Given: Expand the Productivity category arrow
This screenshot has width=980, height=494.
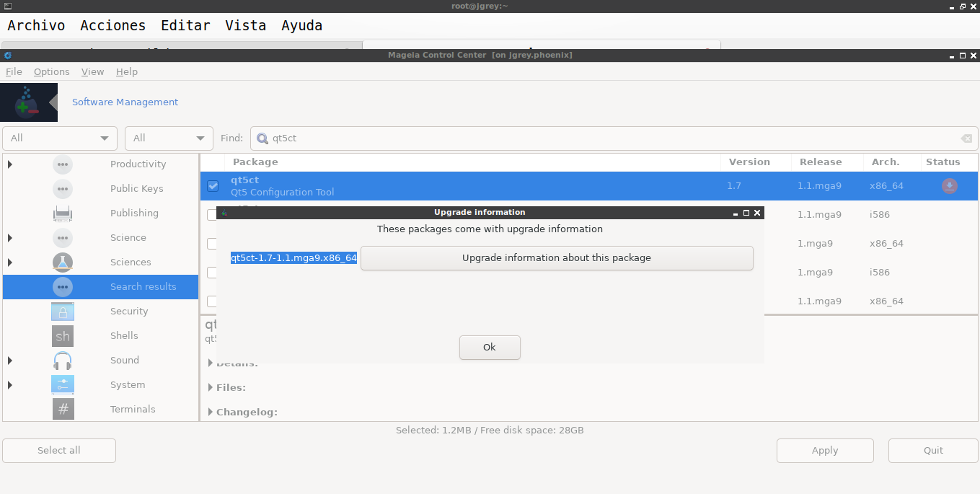Looking at the screenshot, I should point(10,164).
